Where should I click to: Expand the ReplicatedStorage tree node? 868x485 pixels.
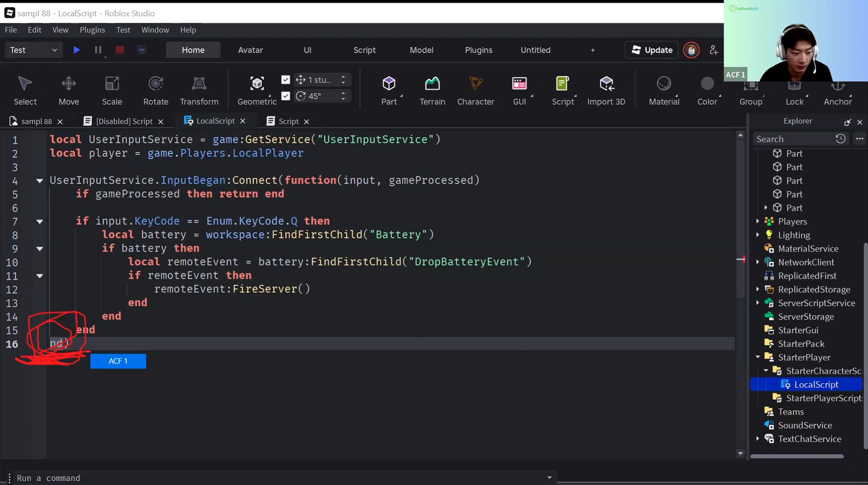(758, 289)
